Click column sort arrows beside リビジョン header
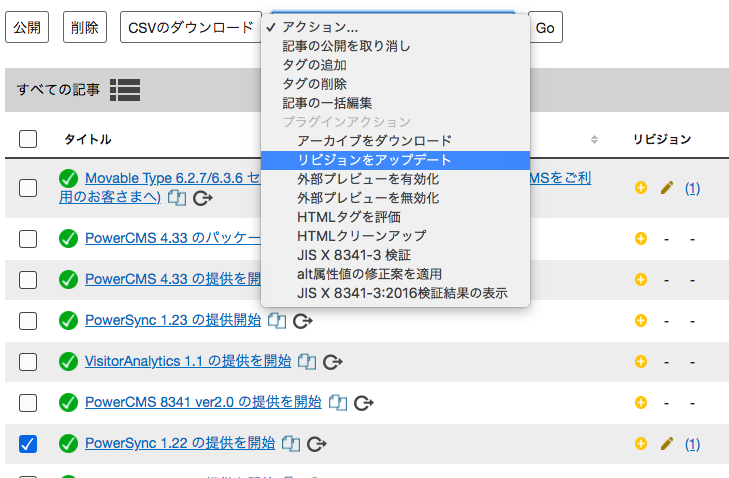 tap(594, 139)
